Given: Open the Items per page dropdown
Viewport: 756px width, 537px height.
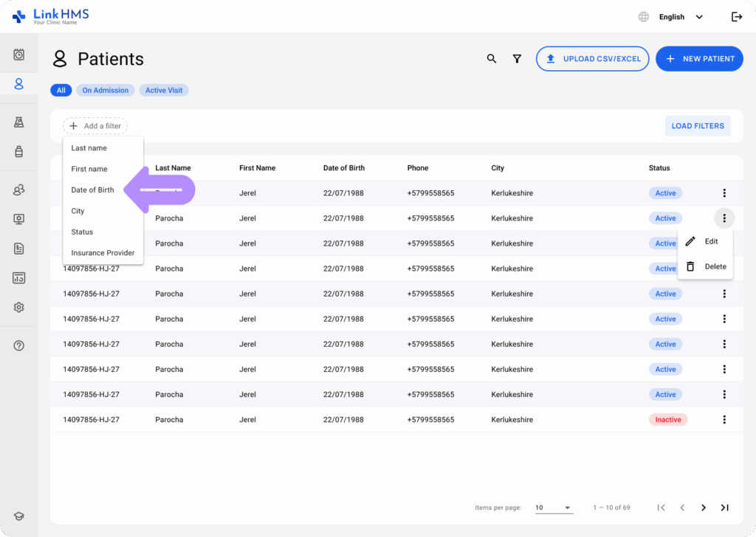Looking at the screenshot, I should (554, 507).
